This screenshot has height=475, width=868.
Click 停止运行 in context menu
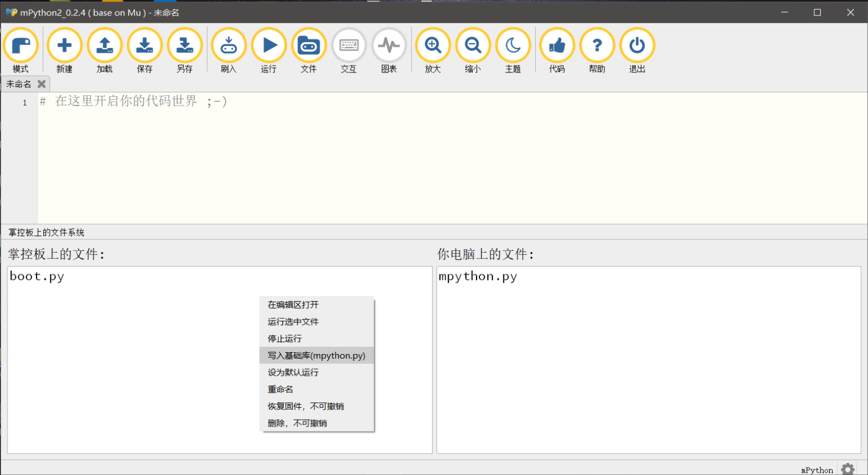(x=317, y=339)
